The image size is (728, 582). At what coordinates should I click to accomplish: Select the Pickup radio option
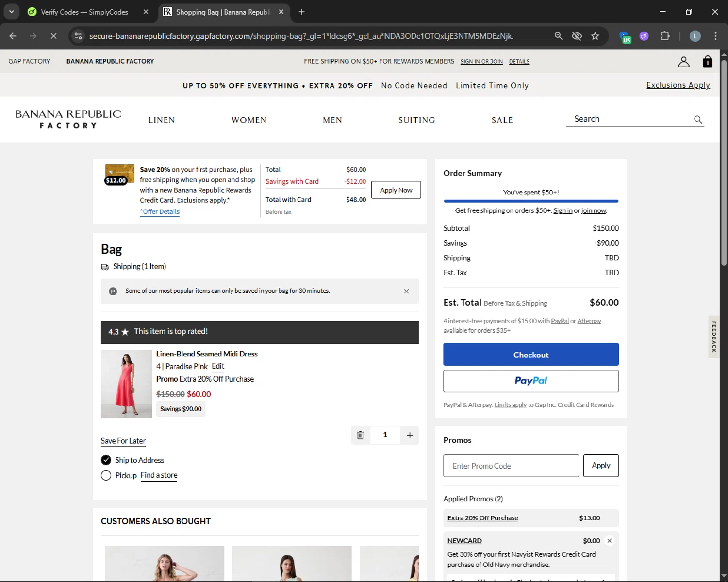[x=106, y=475]
